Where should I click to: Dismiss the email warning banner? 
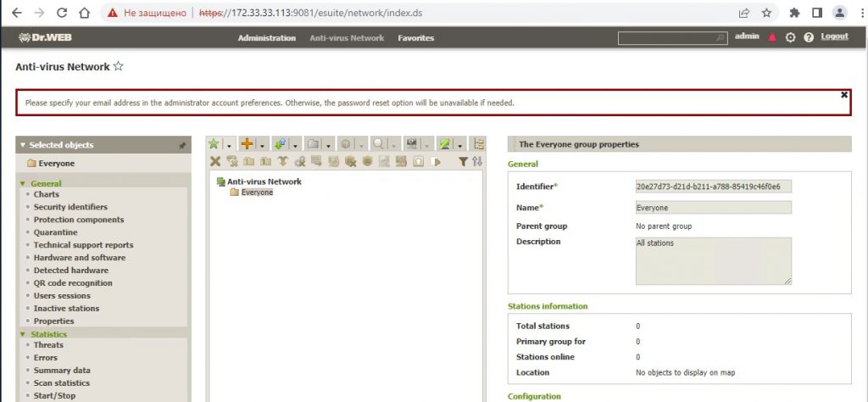point(844,94)
